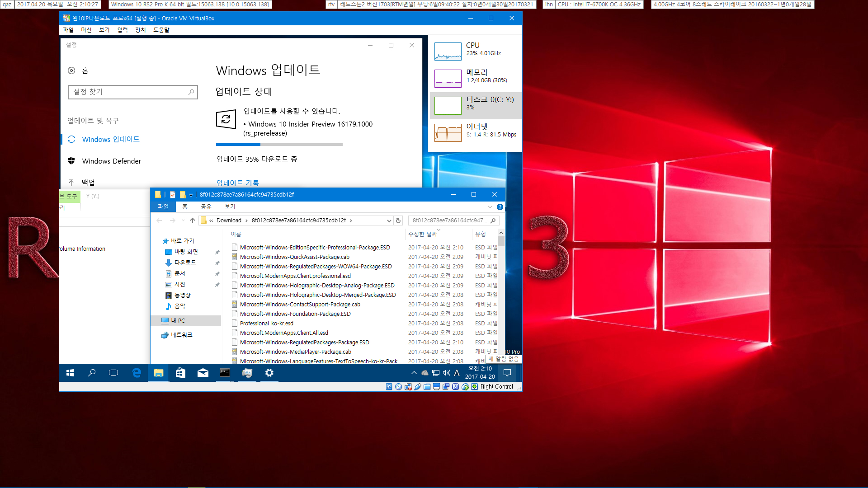Show hidden system tray icons

point(414,373)
